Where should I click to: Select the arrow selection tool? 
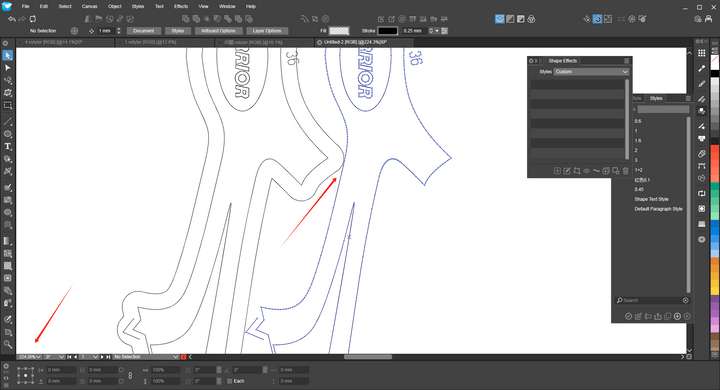(x=7, y=56)
